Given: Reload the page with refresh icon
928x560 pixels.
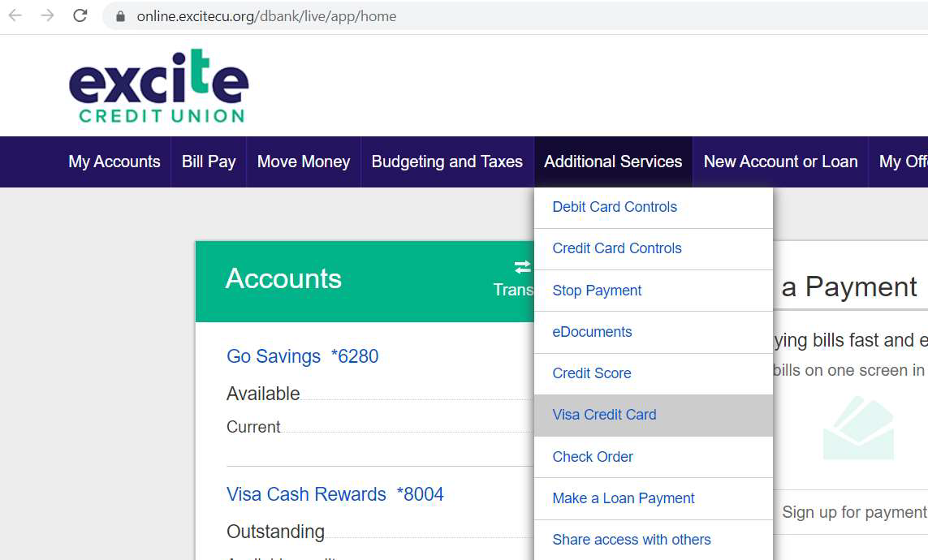Looking at the screenshot, I should (80, 16).
